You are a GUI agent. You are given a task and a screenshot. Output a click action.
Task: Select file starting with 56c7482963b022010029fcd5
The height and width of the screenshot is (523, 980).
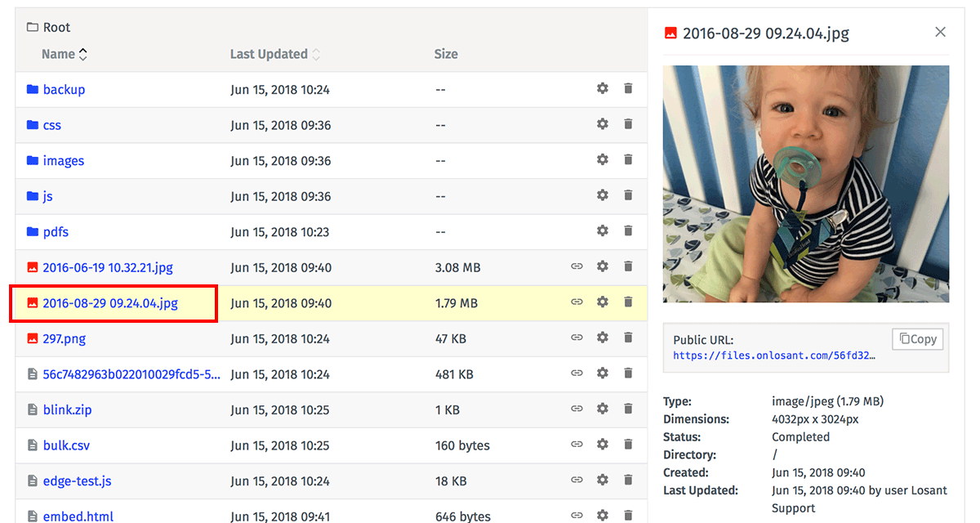point(131,374)
